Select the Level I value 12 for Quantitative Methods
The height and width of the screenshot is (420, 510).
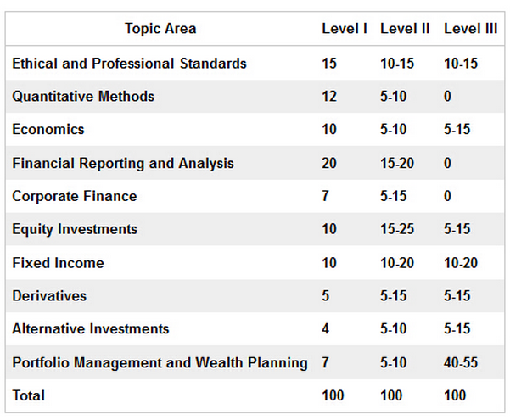[330, 97]
